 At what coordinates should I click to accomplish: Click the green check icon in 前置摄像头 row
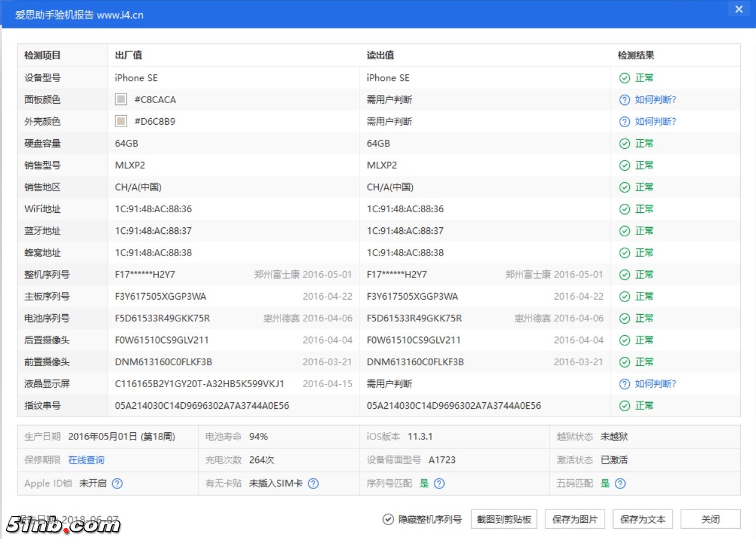click(624, 362)
